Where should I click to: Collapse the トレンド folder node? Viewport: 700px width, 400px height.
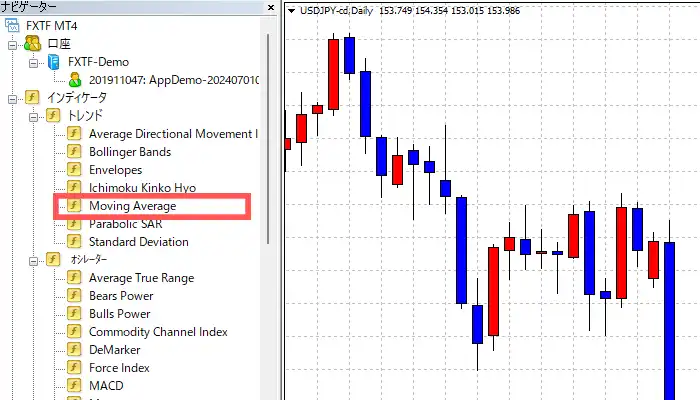click(33, 117)
